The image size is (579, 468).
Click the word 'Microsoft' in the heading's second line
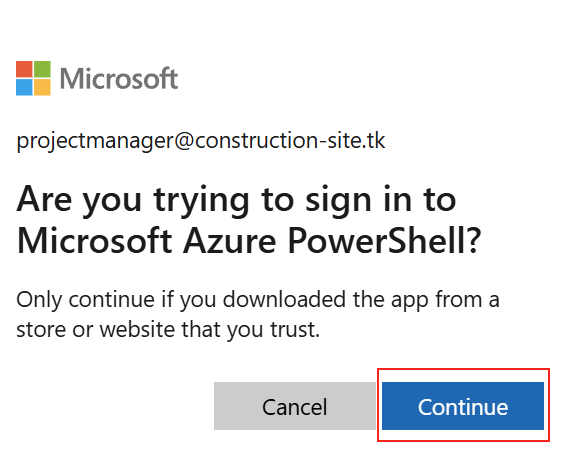tap(95, 240)
